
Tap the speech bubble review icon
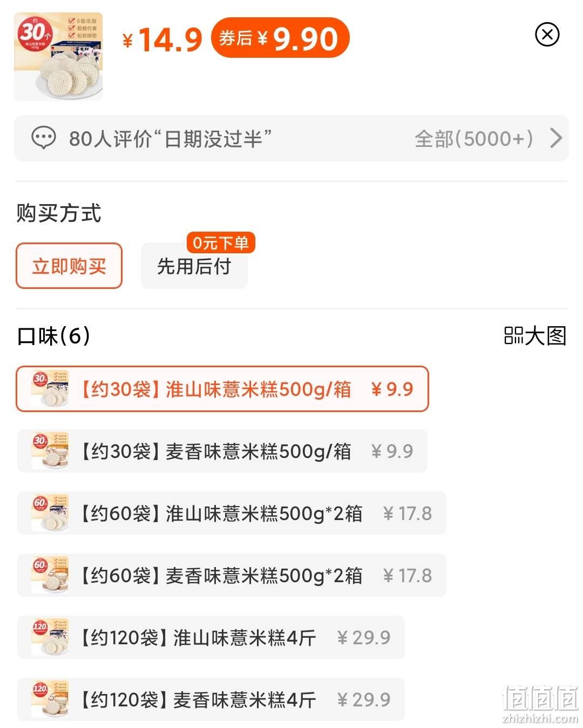tap(44, 138)
